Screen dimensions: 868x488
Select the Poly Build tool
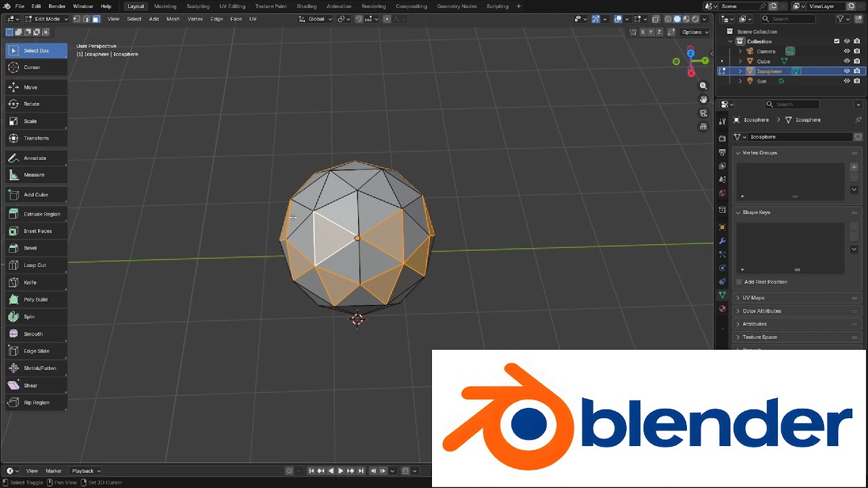(36, 300)
